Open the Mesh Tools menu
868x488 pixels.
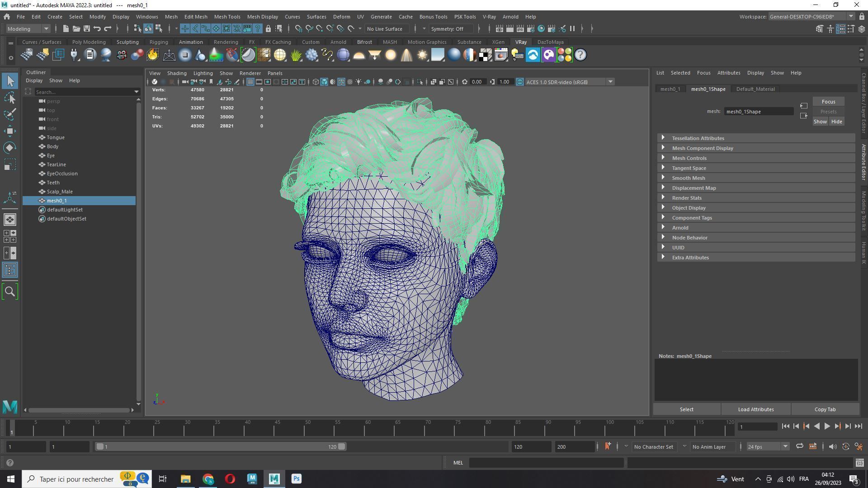227,17
